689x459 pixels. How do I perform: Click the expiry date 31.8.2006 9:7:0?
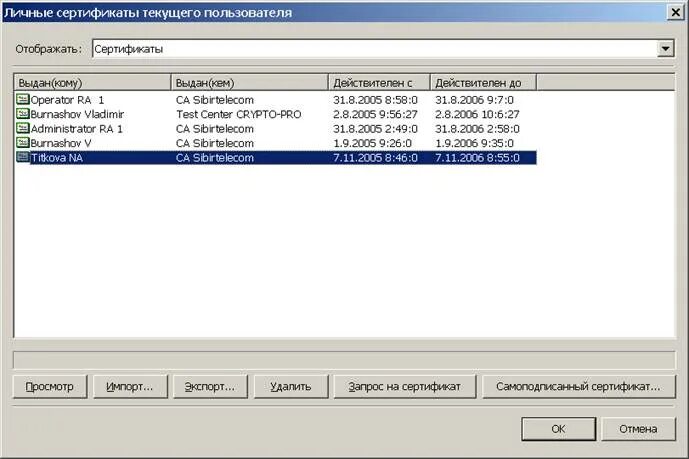474,100
